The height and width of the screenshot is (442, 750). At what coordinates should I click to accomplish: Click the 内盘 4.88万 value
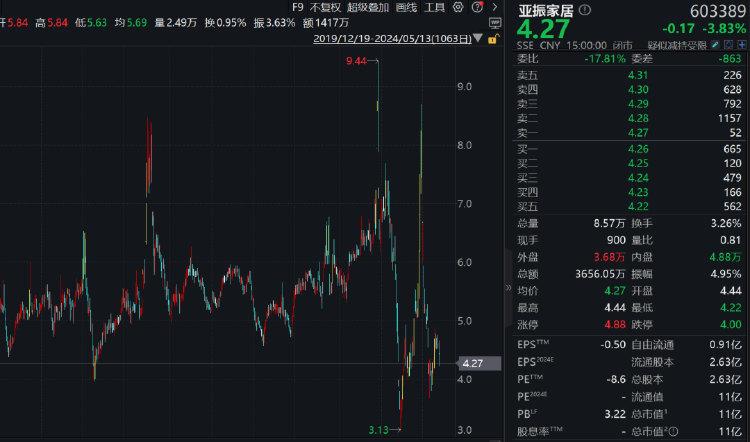pyautogui.click(x=726, y=257)
